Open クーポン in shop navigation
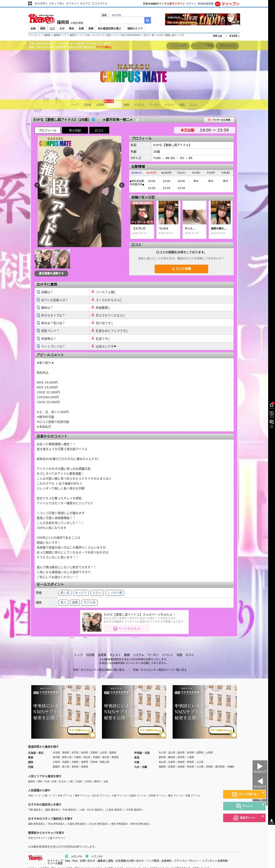The width and height of the screenshot is (275, 868). tap(154, 105)
